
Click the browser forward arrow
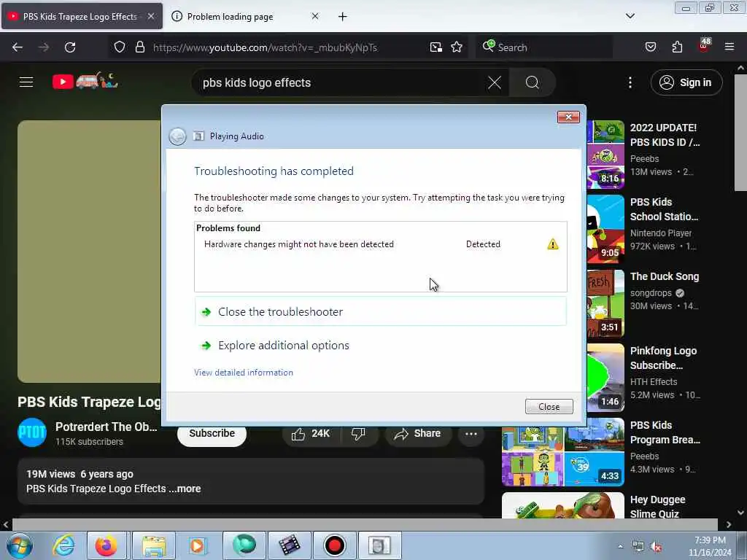point(44,47)
